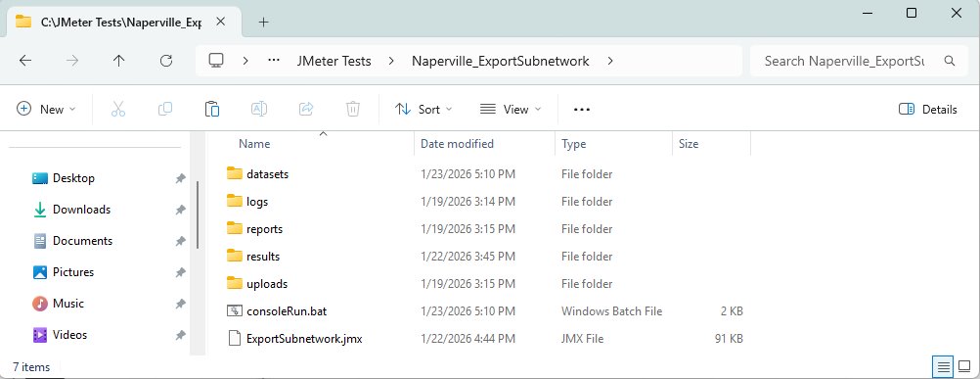
Task: Sort by Name column header
Action: coord(254,144)
